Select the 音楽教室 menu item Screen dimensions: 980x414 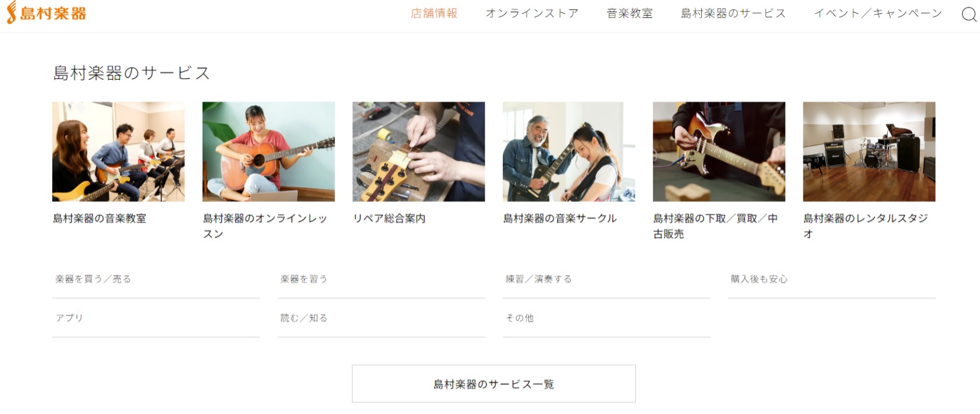pyautogui.click(x=630, y=13)
